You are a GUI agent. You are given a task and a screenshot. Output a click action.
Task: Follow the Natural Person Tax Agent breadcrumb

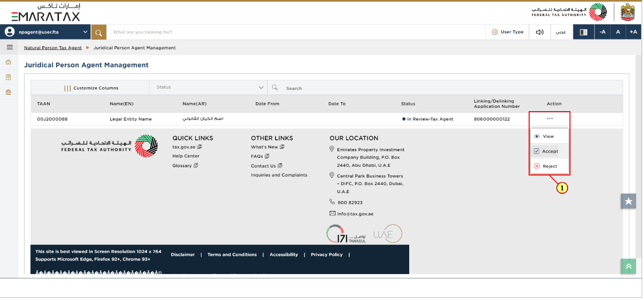(53, 48)
